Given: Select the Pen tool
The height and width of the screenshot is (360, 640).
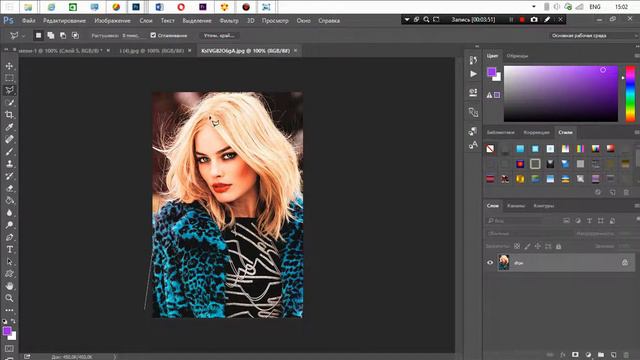Looking at the screenshot, I should click(9, 237).
